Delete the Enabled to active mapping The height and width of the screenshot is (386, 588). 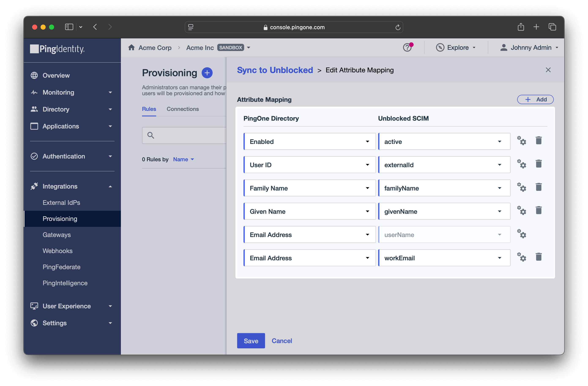click(539, 141)
